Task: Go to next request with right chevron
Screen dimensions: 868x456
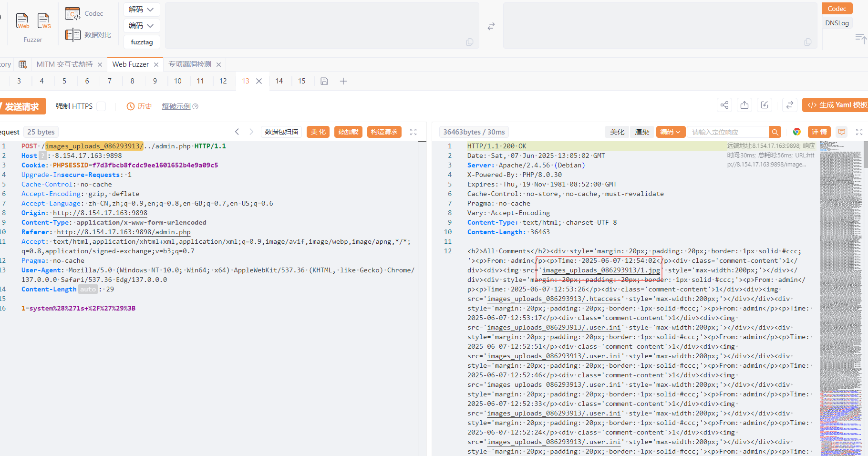Action: tap(251, 132)
